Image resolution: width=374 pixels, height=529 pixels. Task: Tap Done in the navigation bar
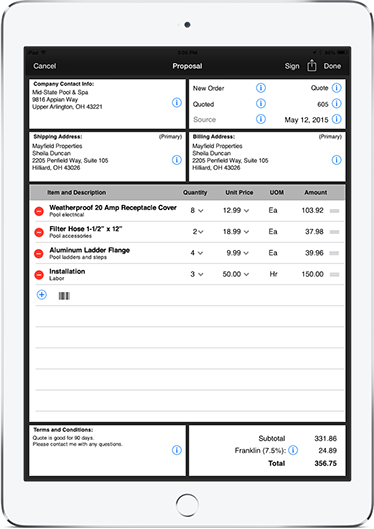tap(332, 66)
